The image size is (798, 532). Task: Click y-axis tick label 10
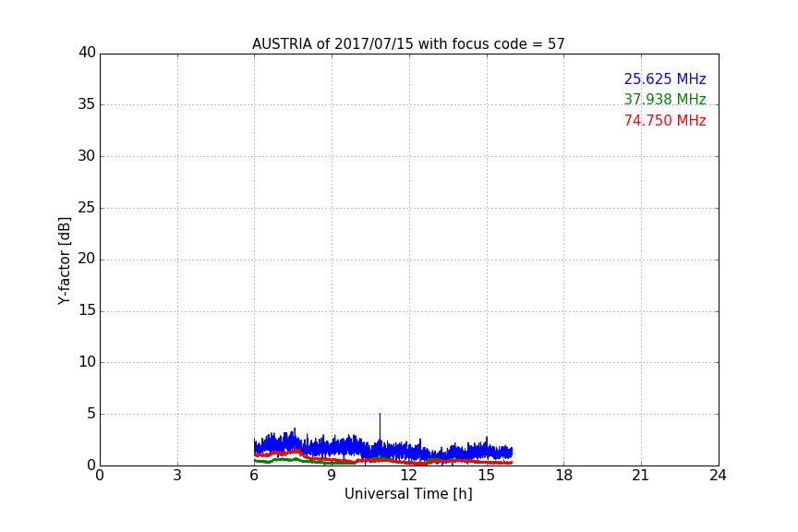tap(87, 362)
